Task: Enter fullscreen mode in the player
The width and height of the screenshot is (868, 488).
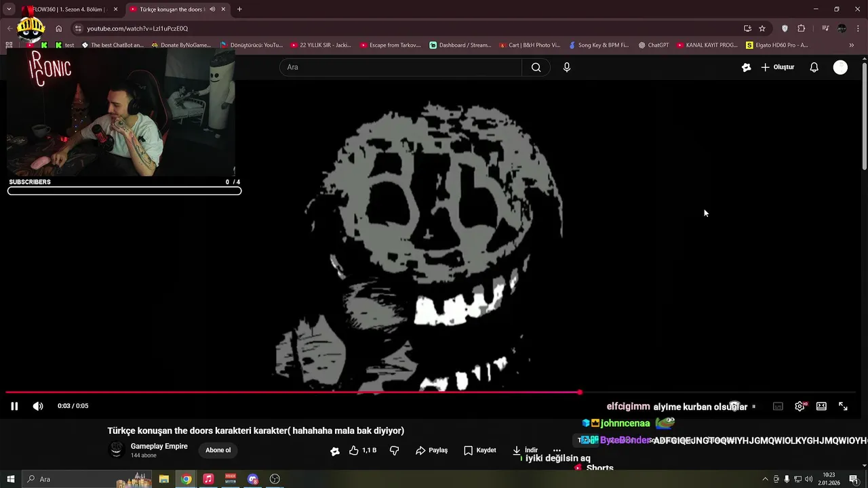Action: tap(843, 406)
